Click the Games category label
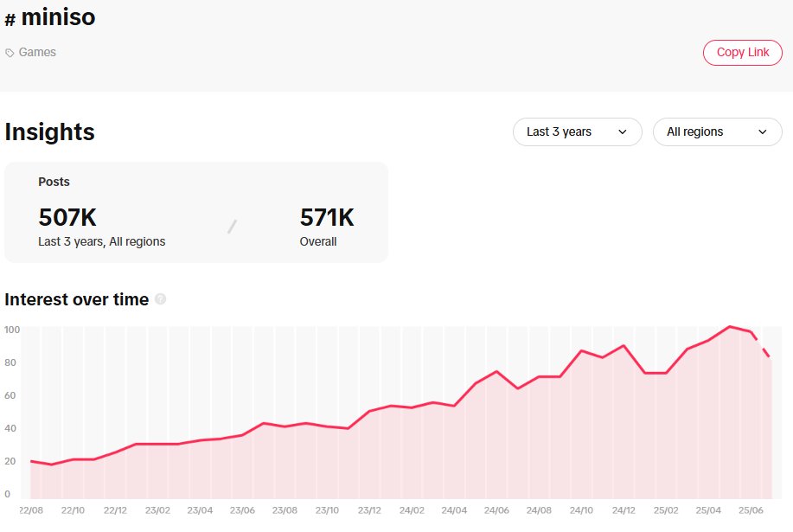This screenshot has height=532, width=793. tap(37, 52)
